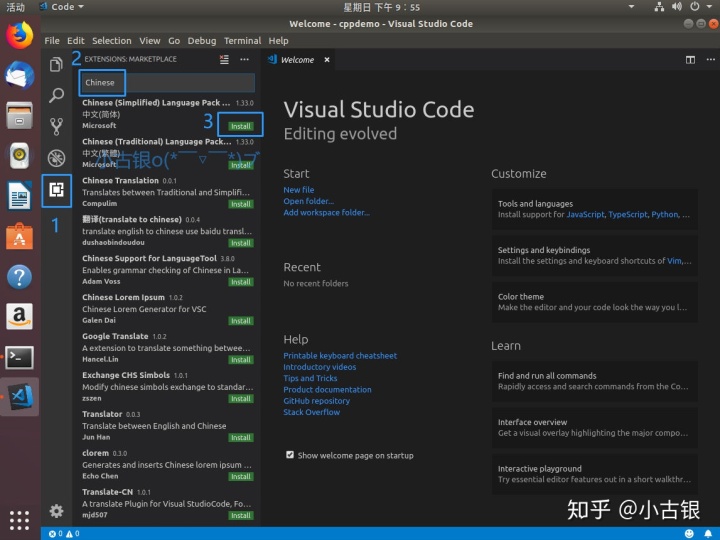
Task: Install Google Translate extension
Action: coord(241,360)
